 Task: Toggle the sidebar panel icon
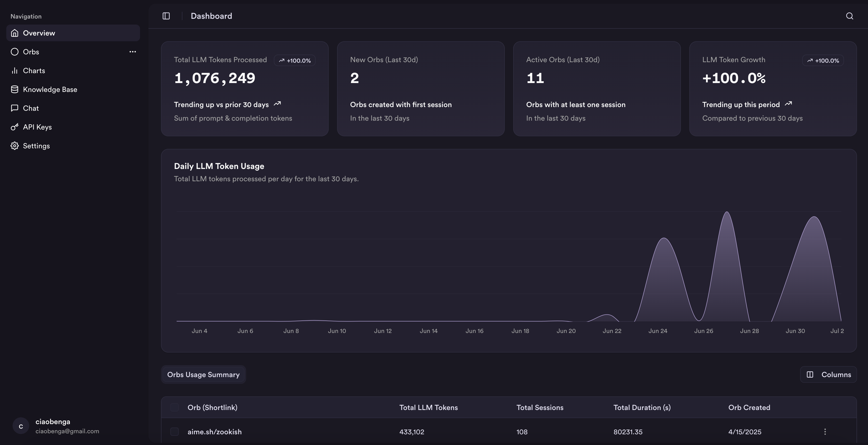pyautogui.click(x=166, y=16)
